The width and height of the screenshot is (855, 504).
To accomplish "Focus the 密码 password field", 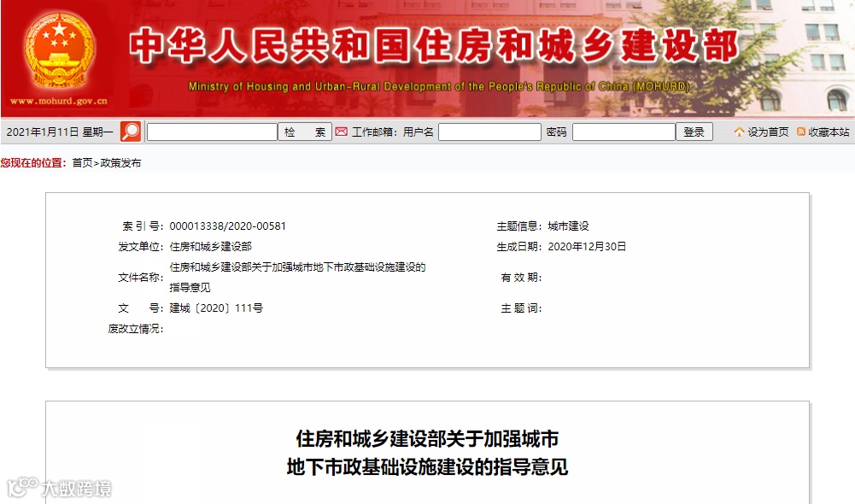I will (624, 132).
